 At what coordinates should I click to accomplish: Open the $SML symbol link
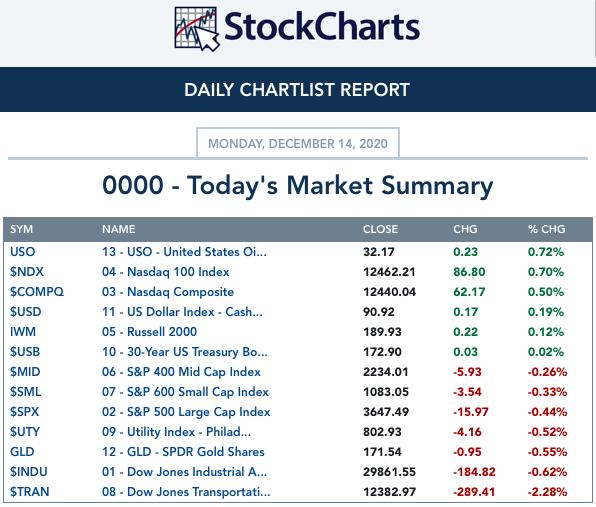pos(25,392)
